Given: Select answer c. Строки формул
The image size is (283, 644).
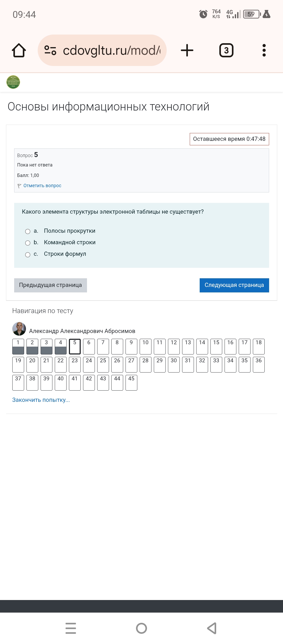Looking at the screenshot, I should pos(28,255).
